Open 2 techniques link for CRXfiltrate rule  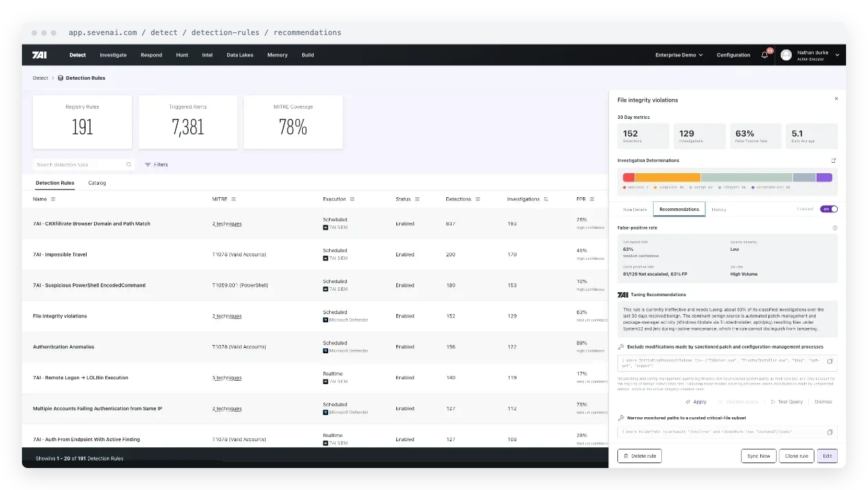227,224
